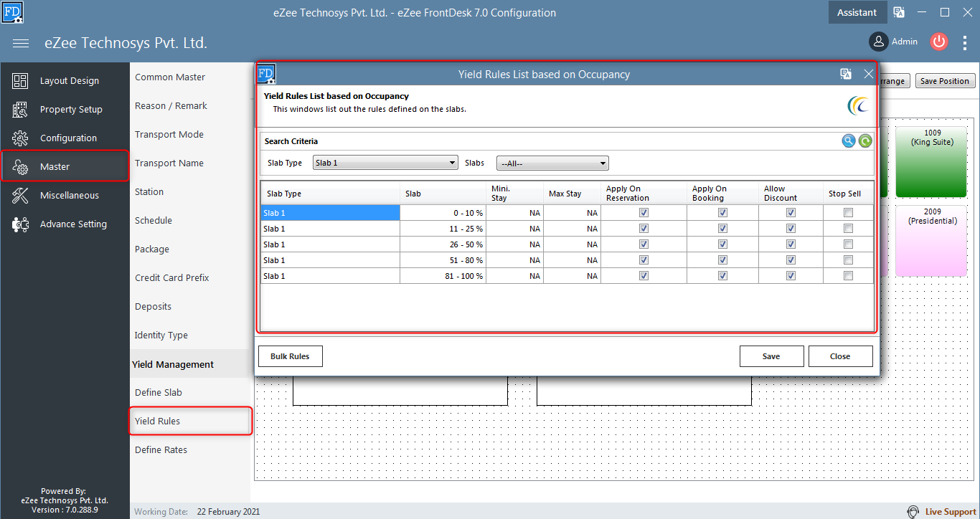The width and height of the screenshot is (980, 519).
Task: Click the working date 22 February 2021
Action: [228, 512]
